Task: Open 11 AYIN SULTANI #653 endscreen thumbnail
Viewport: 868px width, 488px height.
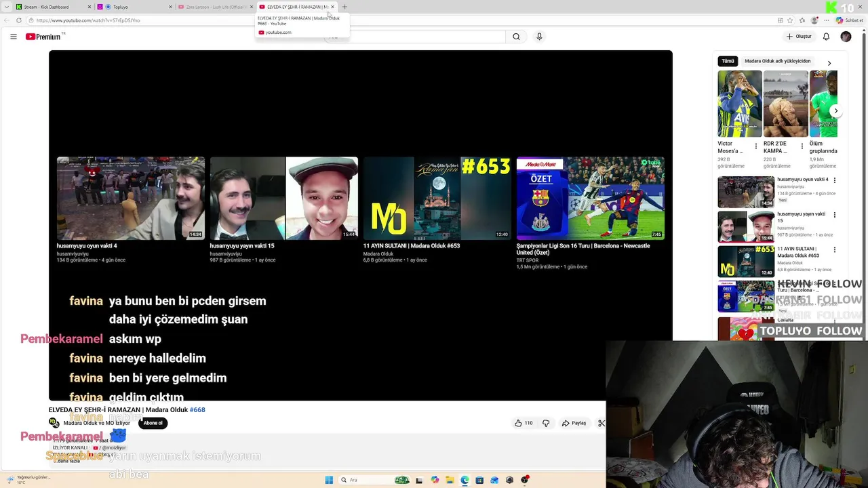Action: (437, 199)
